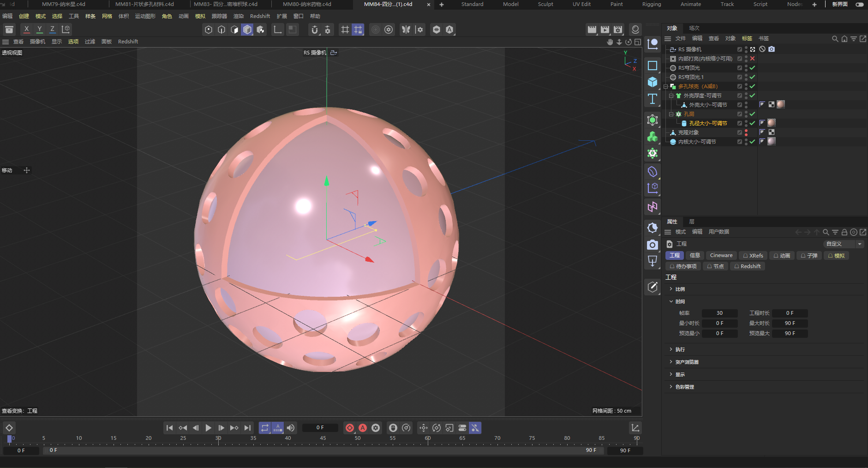The height and width of the screenshot is (468, 868).
Task: Toggle the new interface switch at top right
Action: pos(859,4)
